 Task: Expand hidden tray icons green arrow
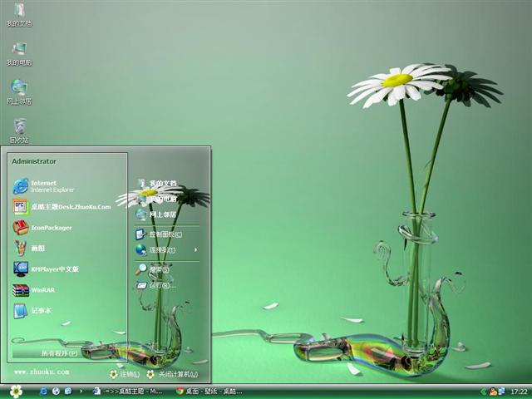click(483, 392)
